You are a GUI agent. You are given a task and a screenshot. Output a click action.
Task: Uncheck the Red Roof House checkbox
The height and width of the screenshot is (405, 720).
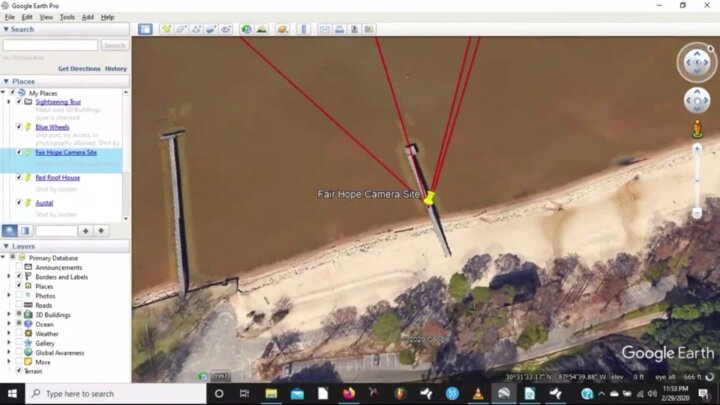pos(19,177)
